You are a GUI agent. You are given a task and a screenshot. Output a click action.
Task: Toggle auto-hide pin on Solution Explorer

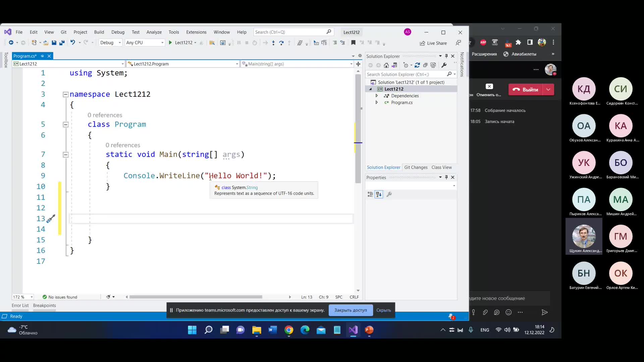tap(446, 56)
